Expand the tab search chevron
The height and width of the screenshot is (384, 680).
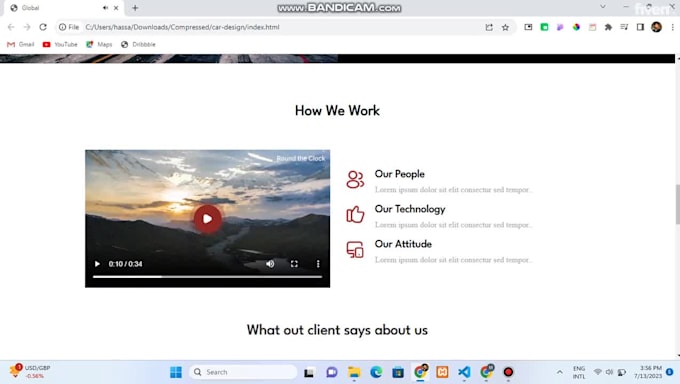[x=603, y=7]
